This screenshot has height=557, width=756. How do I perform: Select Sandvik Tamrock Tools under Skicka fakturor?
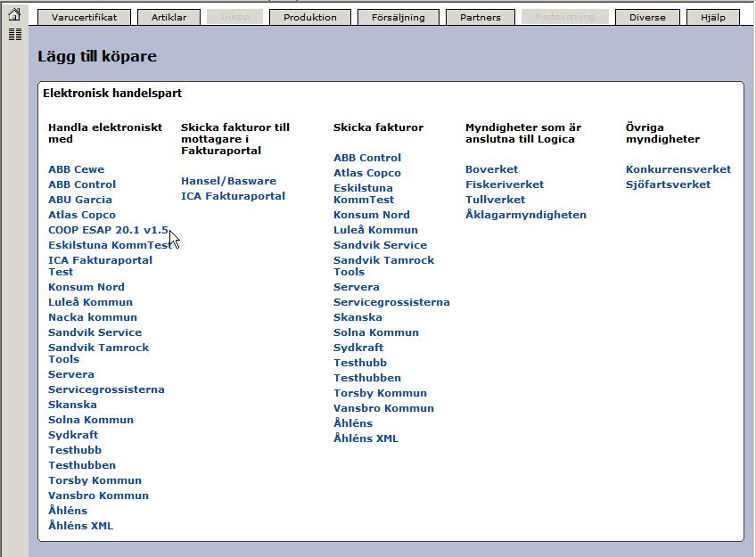tap(383, 266)
